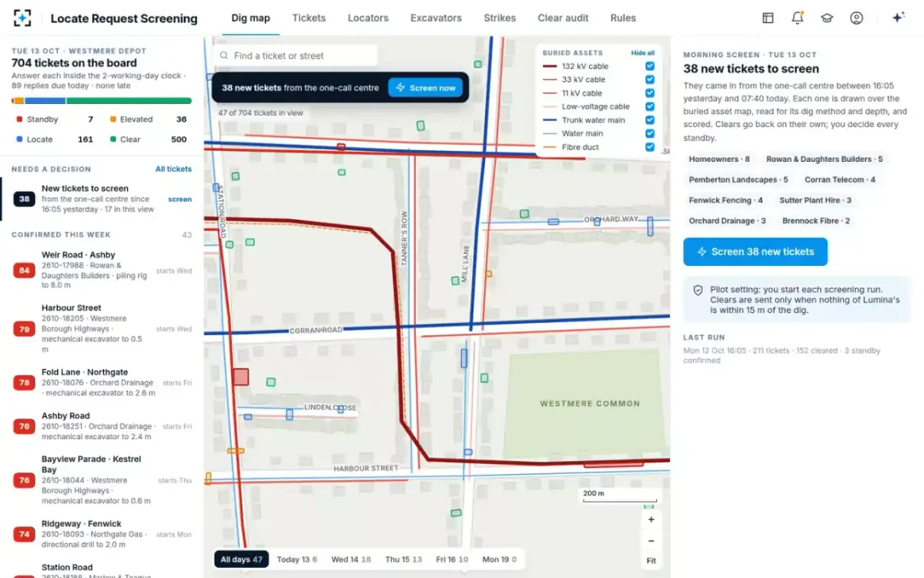Filter map to Thu 15
Screen dimensions: 924x578
tap(403, 560)
